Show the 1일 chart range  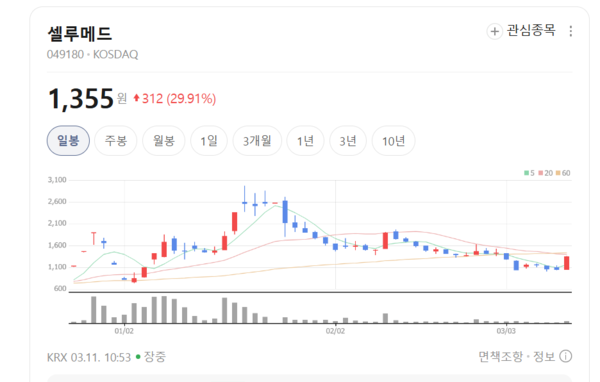tap(209, 140)
